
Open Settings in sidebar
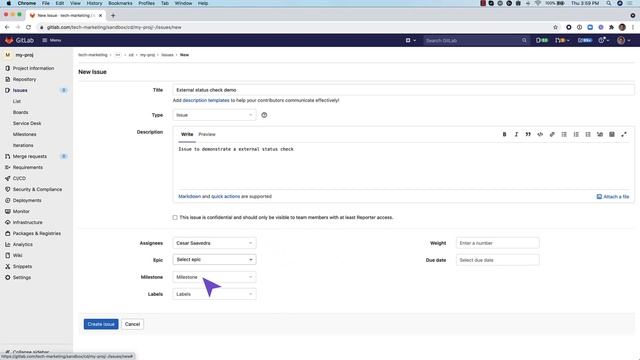coord(22,278)
